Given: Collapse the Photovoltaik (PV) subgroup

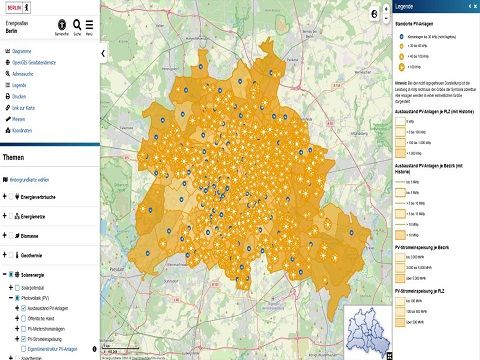Looking at the screenshot, I should tap(11, 298).
